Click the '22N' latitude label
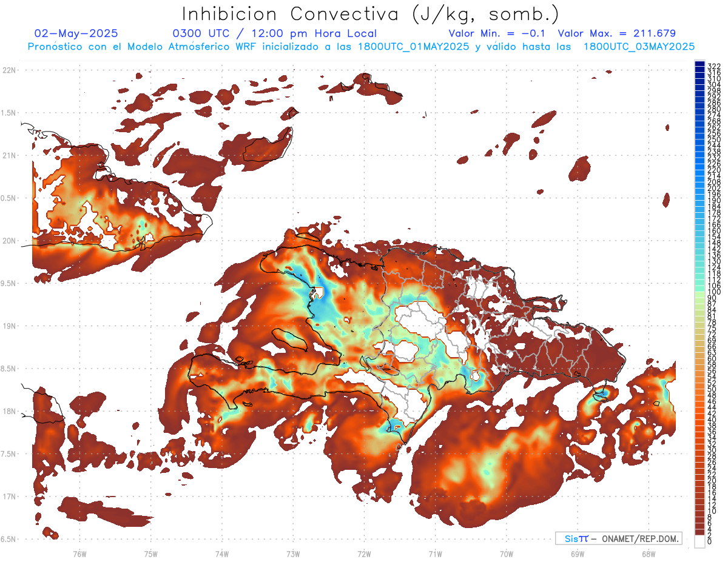The image size is (728, 562). tap(9, 70)
